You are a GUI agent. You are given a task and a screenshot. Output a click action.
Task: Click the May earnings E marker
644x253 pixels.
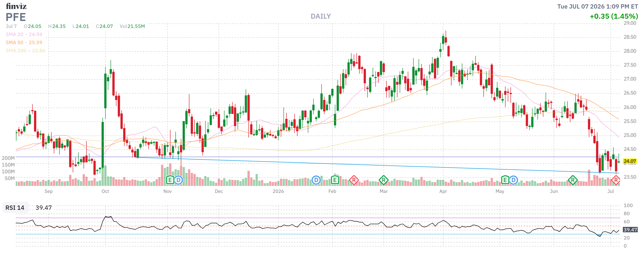[505, 180]
